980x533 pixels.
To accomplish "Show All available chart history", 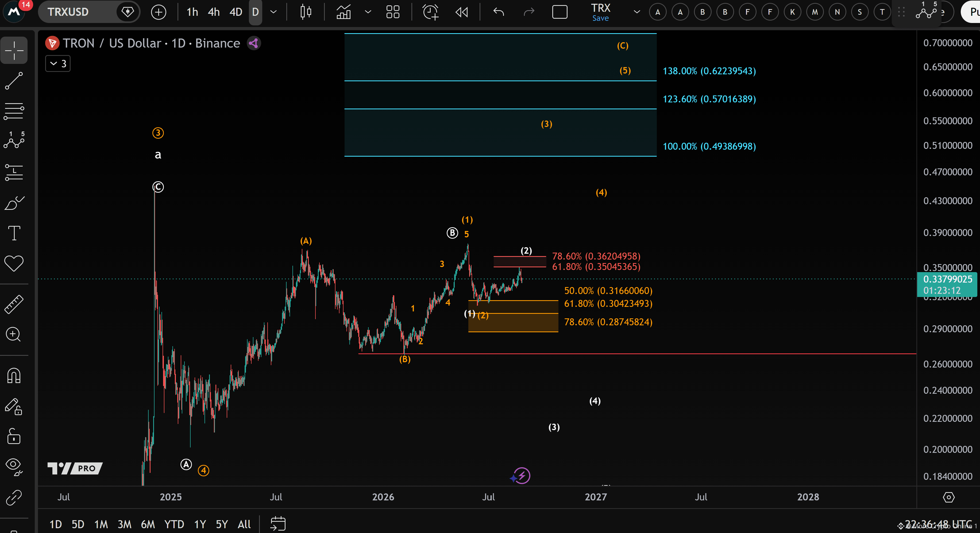I will pyautogui.click(x=244, y=524).
